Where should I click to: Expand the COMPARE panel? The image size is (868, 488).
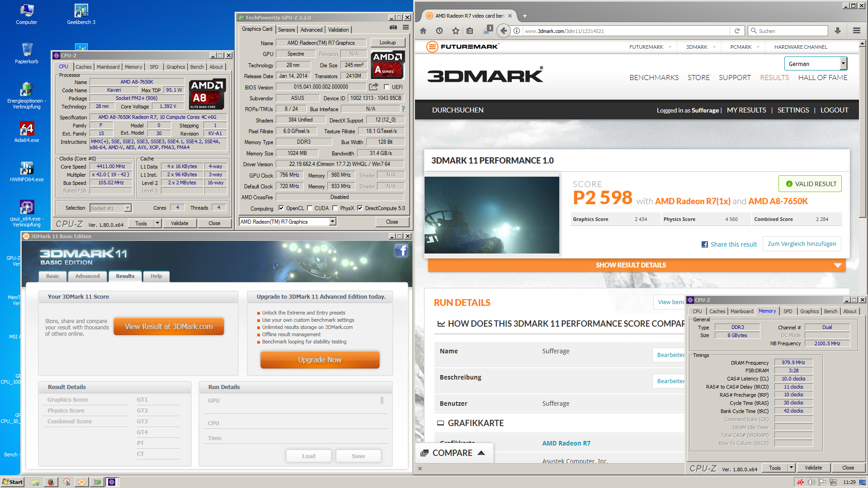[x=453, y=453]
